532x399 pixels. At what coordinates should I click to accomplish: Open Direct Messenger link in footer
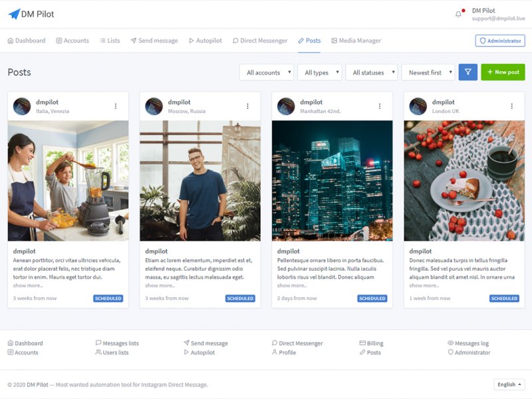pyautogui.click(x=297, y=343)
